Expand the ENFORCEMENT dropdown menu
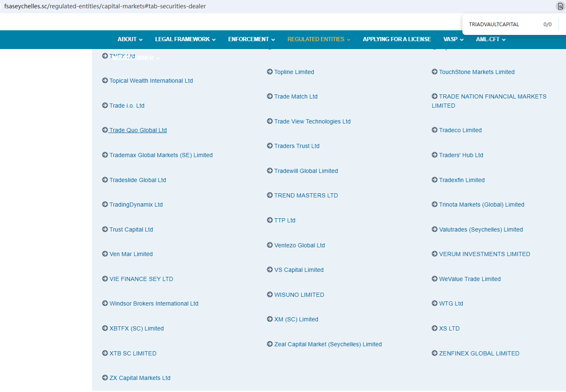 click(251, 39)
